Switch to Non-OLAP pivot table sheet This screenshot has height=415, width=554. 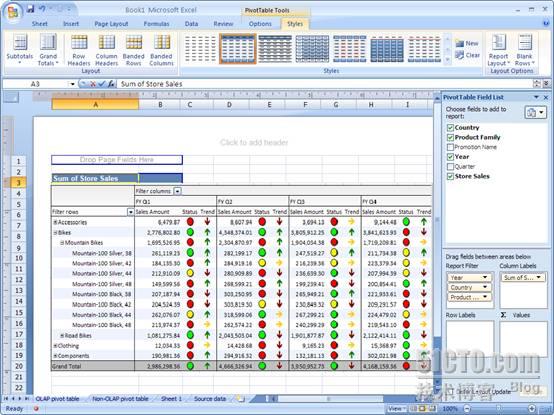point(120,399)
